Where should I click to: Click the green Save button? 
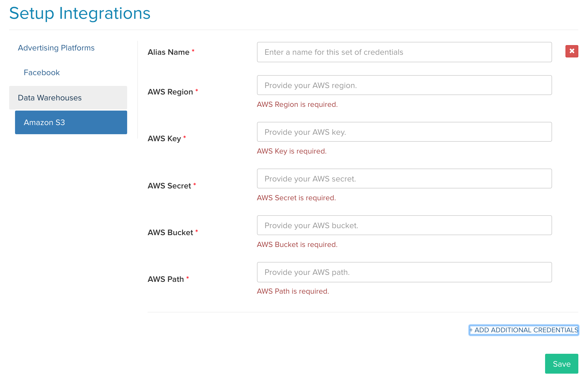561,364
